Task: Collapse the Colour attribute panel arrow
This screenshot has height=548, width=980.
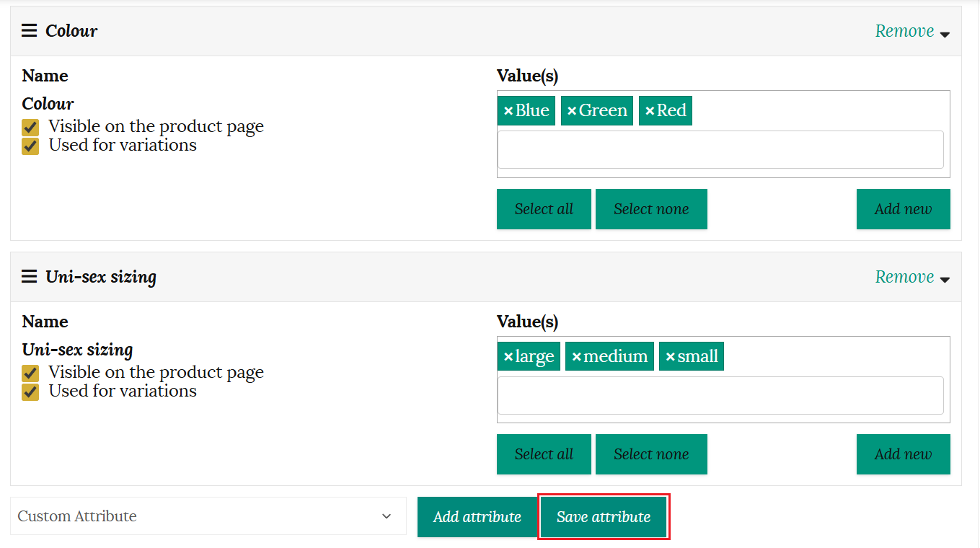Action: click(945, 35)
